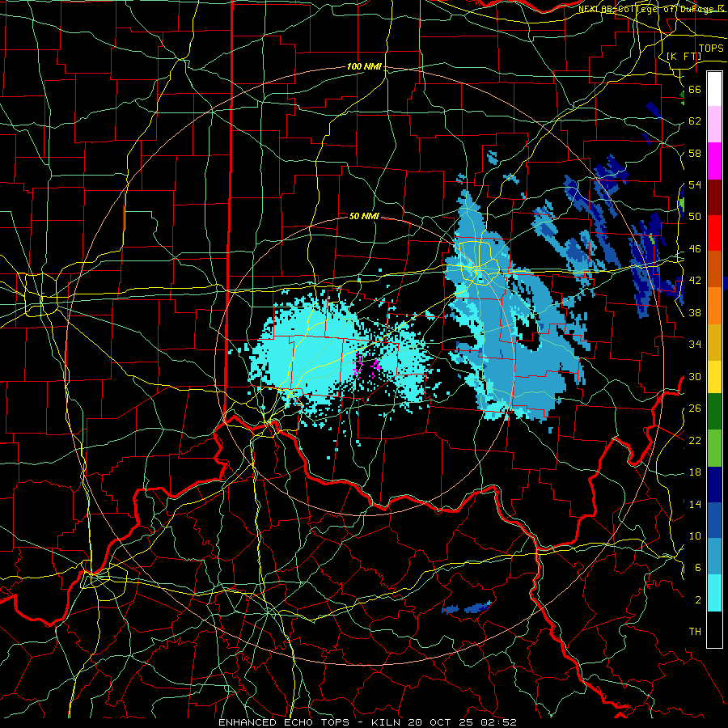Image resolution: width=728 pixels, height=728 pixels.
Task: Click the white swatch in the tops legend
Action: click(714, 89)
